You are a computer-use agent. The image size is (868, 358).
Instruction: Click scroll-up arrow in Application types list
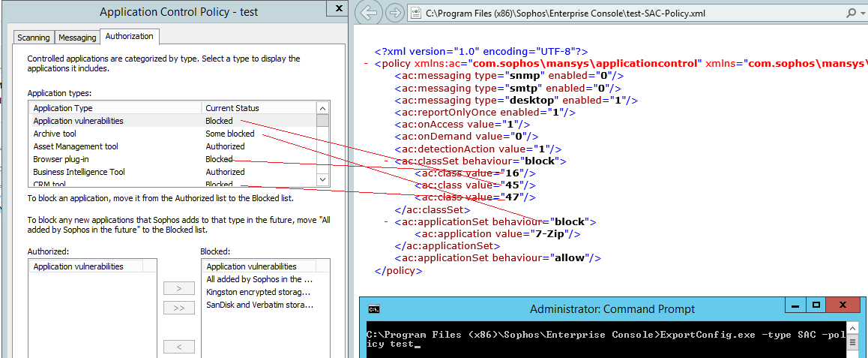[322, 108]
